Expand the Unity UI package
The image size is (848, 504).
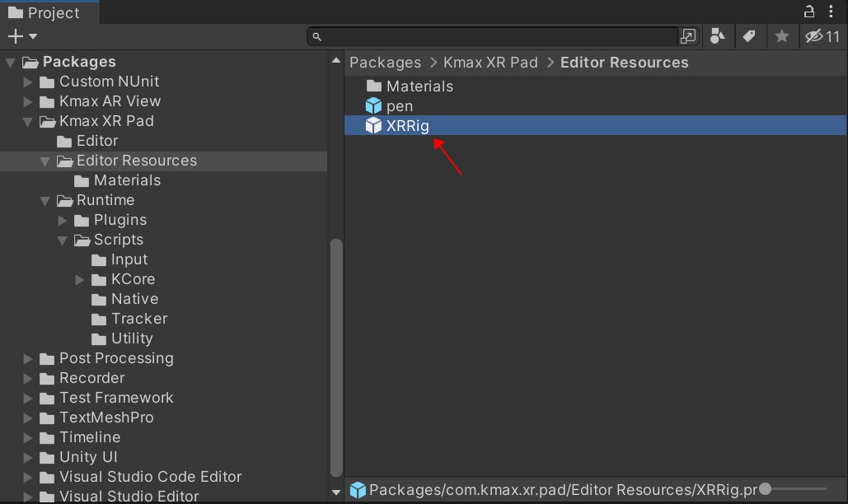click(27, 458)
